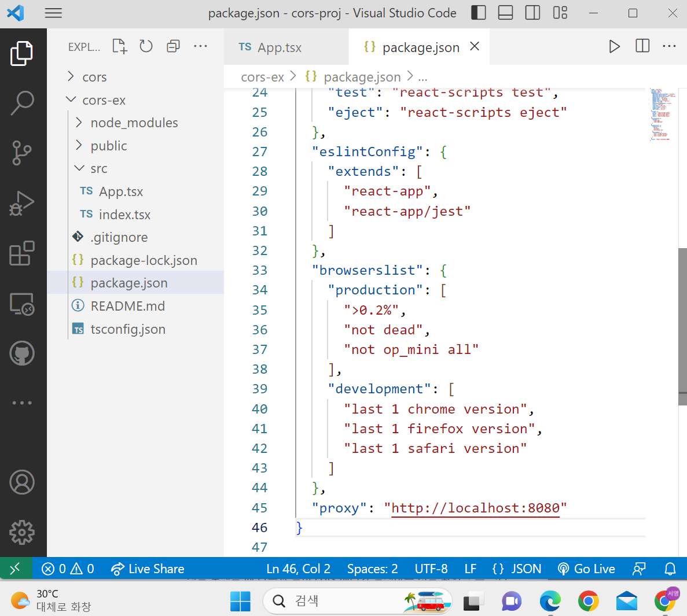
Task: Switch to the App.tsx editor tab
Action: point(286,47)
